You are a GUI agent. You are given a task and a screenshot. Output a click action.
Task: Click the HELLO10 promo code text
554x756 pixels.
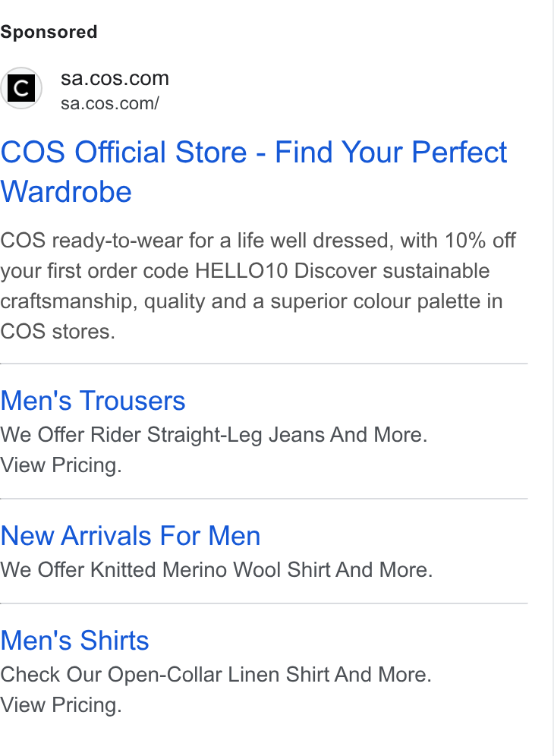coord(241,270)
